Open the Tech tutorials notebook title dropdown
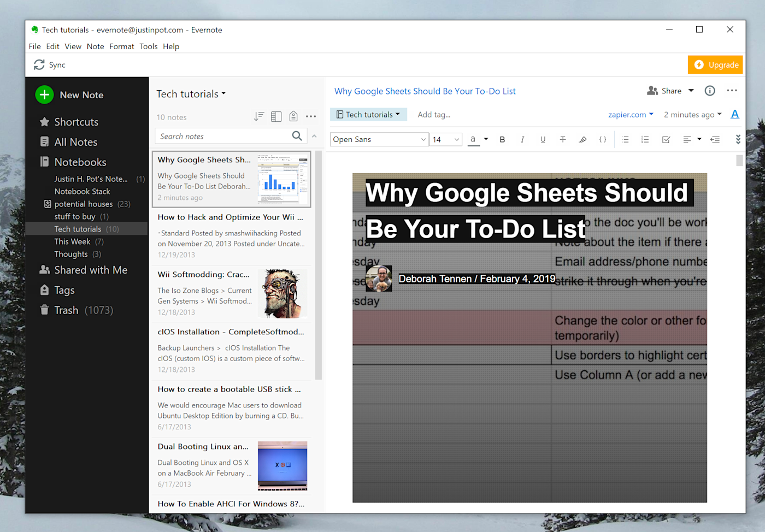 191,94
